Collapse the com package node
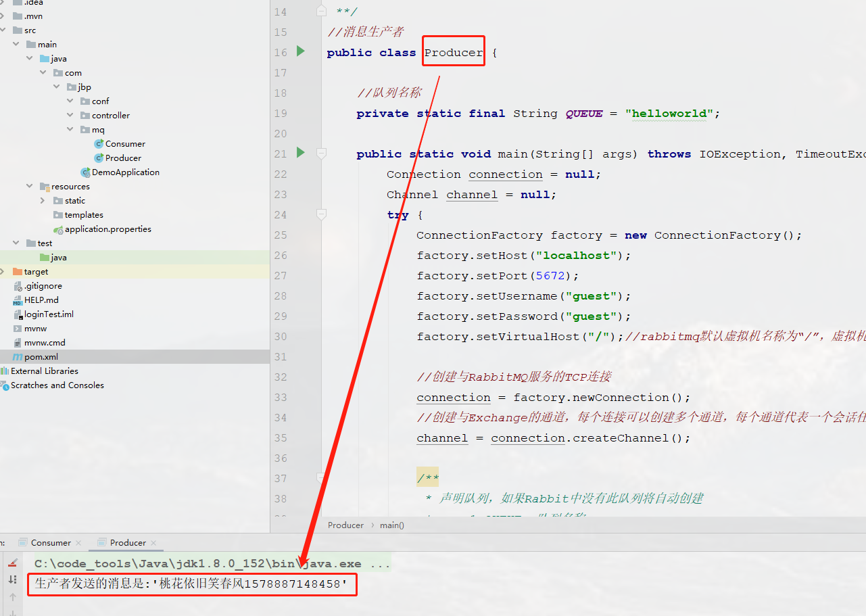 tap(43, 73)
